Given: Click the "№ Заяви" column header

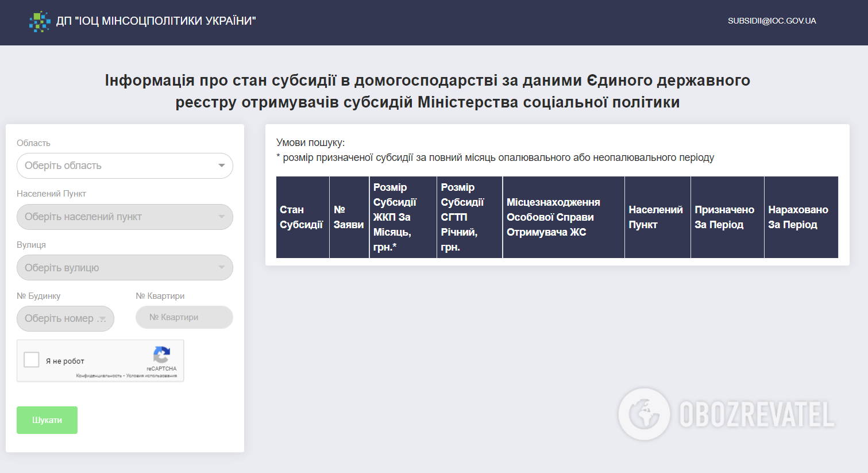Looking at the screenshot, I should coord(349,217).
